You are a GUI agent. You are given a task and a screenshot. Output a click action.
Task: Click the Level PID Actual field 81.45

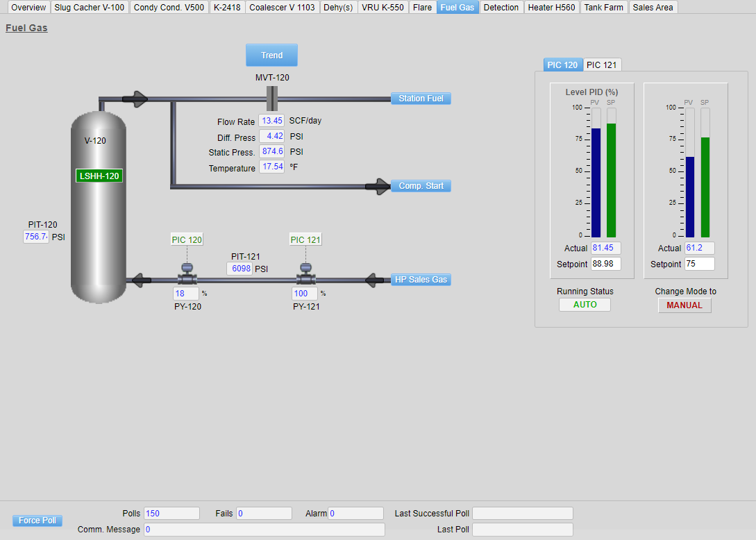(606, 248)
